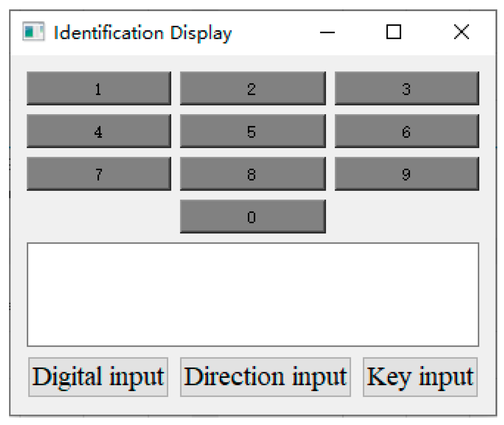Hit the number 9 key

pyautogui.click(x=406, y=174)
